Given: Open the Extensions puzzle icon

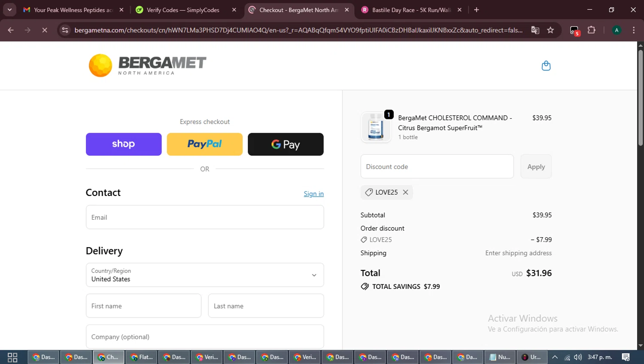Looking at the screenshot, I should pyautogui.click(x=592, y=30).
